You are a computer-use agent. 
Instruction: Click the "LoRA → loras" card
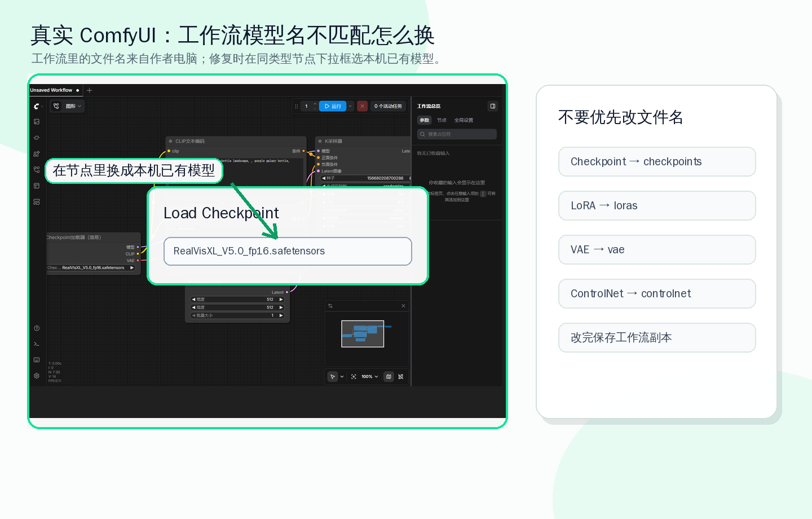click(x=657, y=206)
